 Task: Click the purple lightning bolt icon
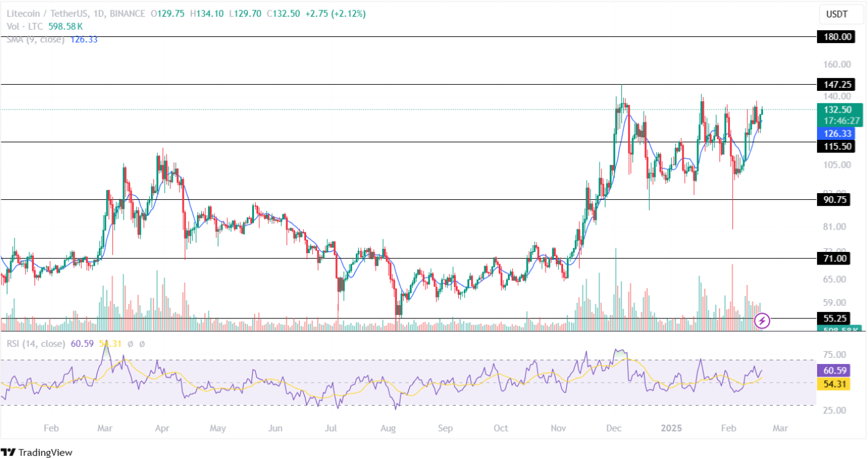point(763,320)
